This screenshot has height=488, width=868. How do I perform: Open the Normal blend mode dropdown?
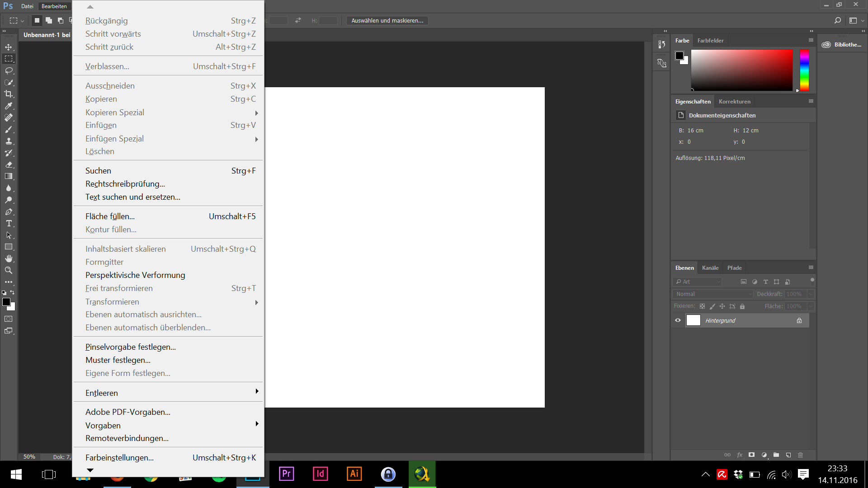pyautogui.click(x=713, y=294)
